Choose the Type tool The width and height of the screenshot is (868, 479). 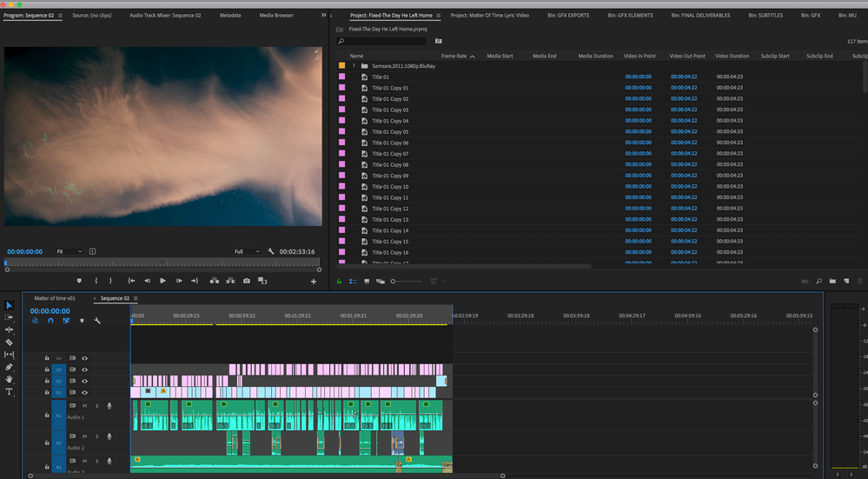point(10,392)
